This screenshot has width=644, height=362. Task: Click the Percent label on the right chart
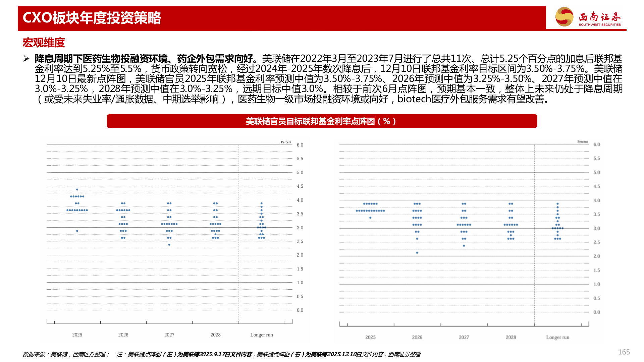(583, 141)
